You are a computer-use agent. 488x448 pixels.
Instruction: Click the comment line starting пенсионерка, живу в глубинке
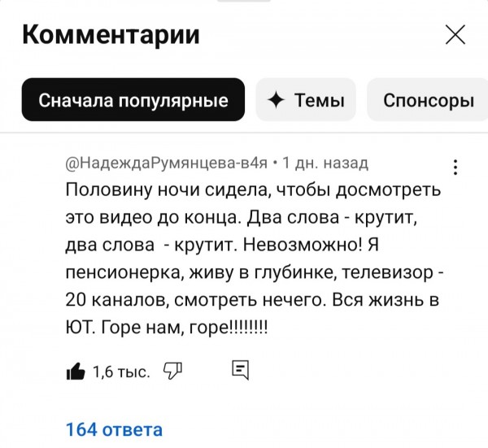coord(252,273)
